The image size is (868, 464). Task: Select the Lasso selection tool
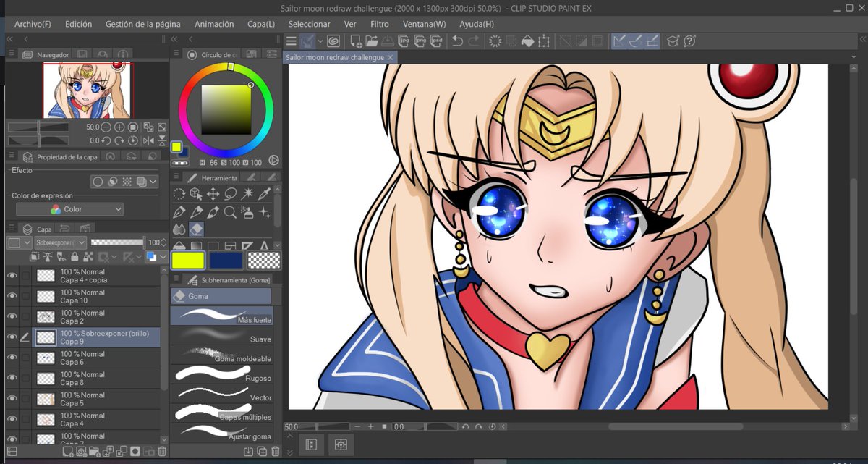point(231,194)
